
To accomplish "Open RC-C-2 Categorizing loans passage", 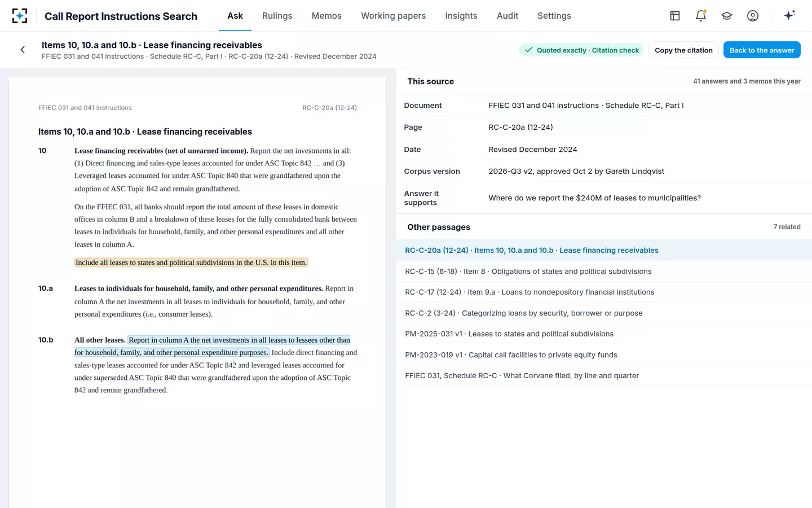I will tap(604, 313).
